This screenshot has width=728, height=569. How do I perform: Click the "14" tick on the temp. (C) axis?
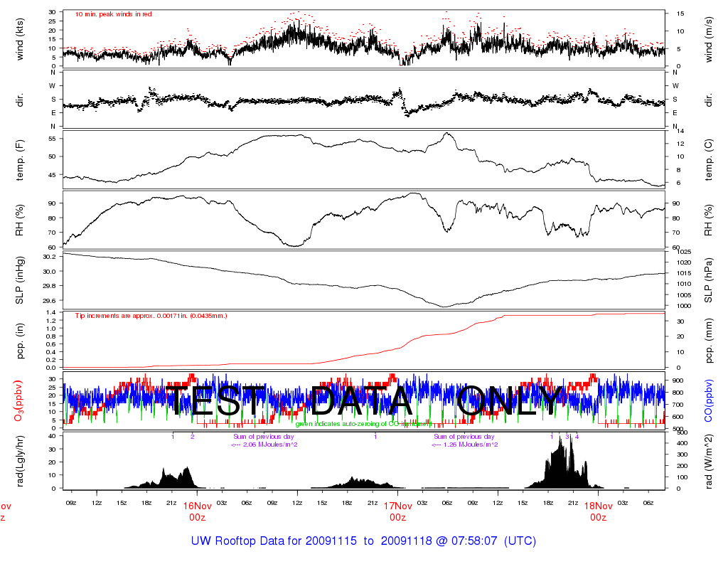pos(680,132)
